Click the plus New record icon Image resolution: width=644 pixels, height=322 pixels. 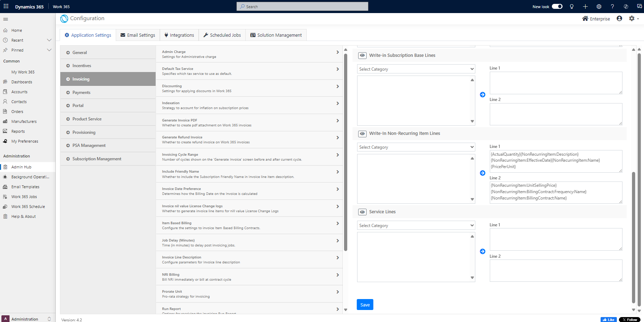click(585, 6)
